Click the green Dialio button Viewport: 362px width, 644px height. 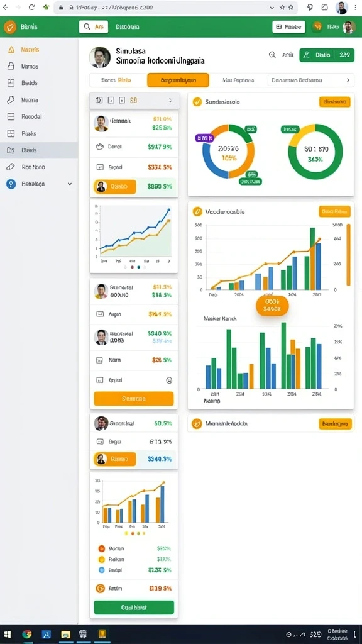[x=327, y=55]
